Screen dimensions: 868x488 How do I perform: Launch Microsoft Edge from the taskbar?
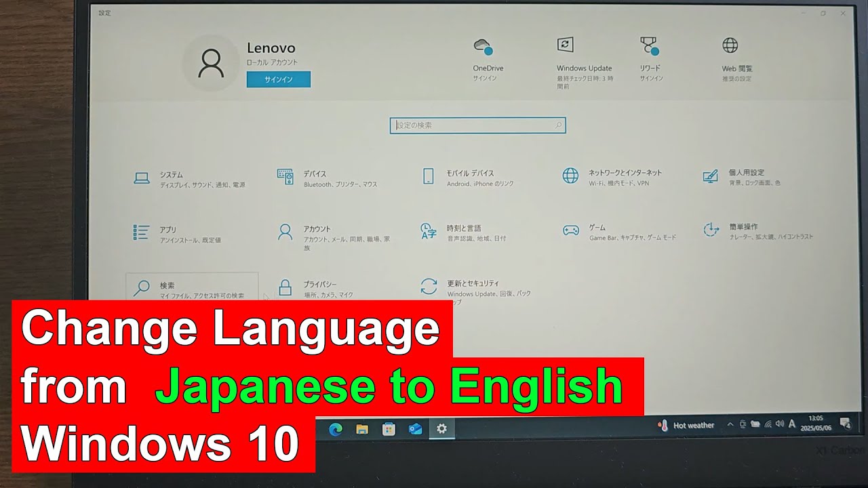[x=336, y=428]
